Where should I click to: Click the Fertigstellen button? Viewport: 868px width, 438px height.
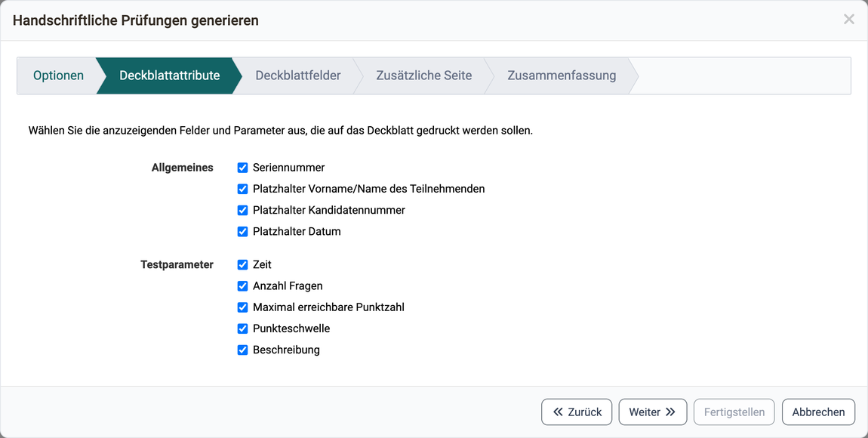point(734,412)
